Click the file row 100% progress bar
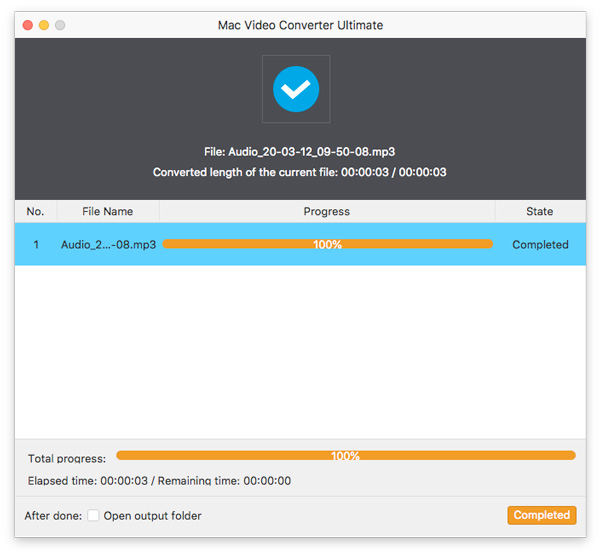This screenshot has width=600, height=555. pyautogui.click(x=328, y=244)
